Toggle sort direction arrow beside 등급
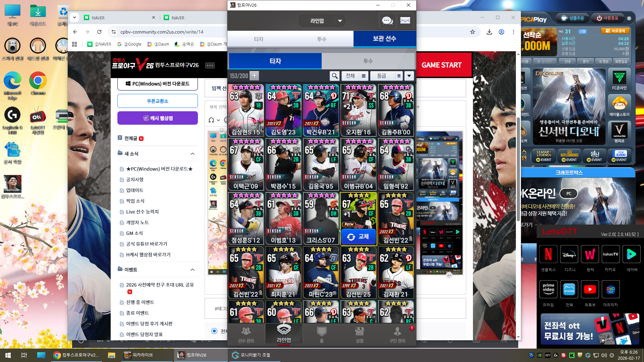Screen dimensions: 644x362 click(409, 76)
